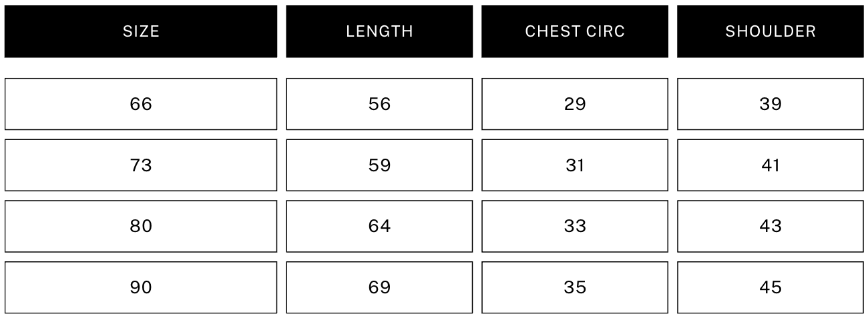This screenshot has height=320, width=868.
Task: Select the size 73 cell
Action: pyautogui.click(x=141, y=165)
